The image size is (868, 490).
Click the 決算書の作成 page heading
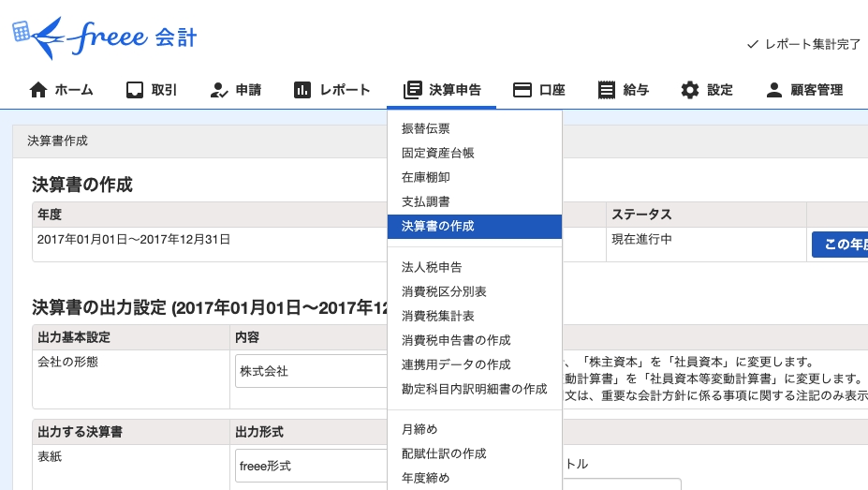click(82, 185)
